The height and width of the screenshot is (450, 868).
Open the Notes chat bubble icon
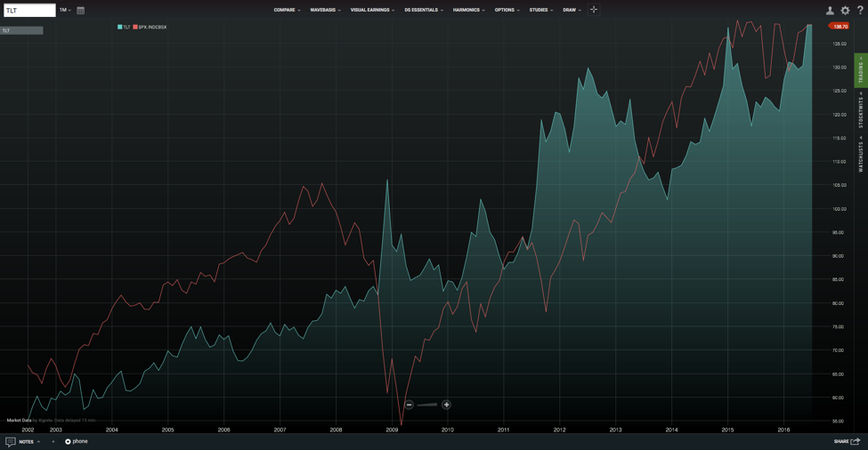coord(10,442)
